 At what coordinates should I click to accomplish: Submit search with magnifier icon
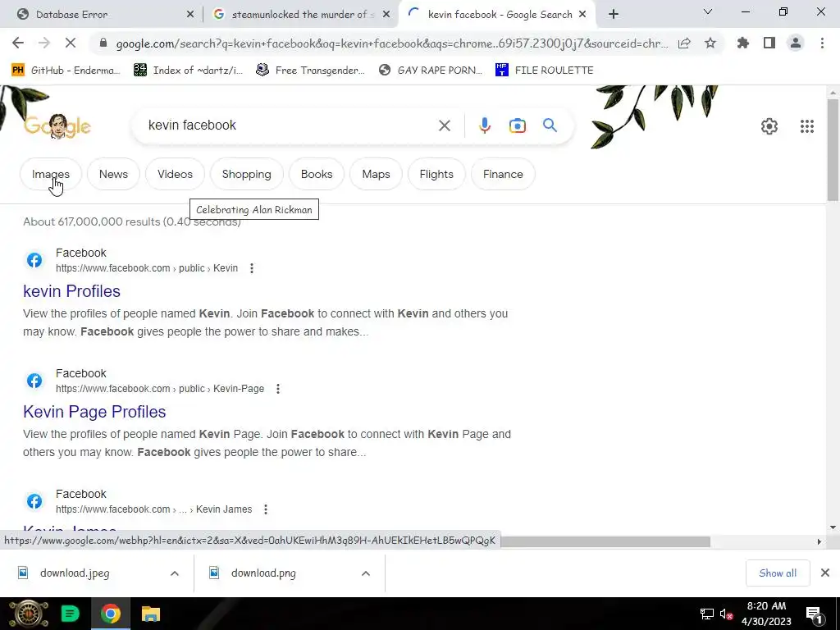pos(550,126)
